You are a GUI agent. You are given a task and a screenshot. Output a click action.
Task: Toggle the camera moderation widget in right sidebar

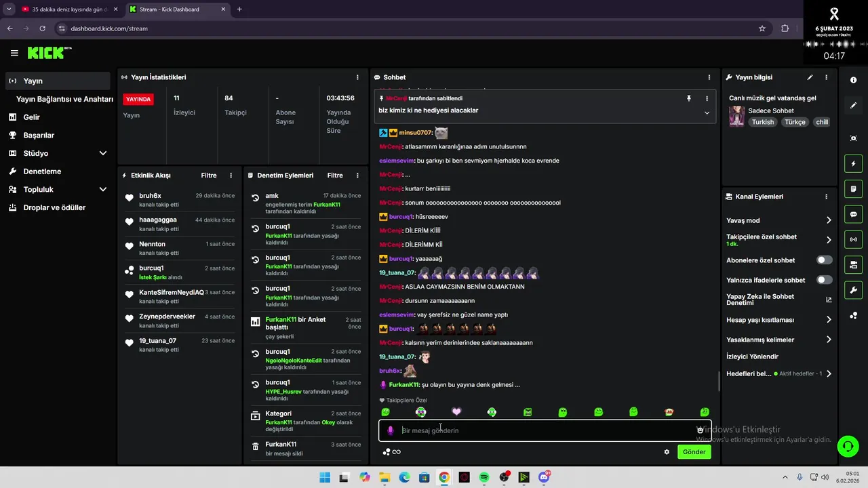coord(853,264)
